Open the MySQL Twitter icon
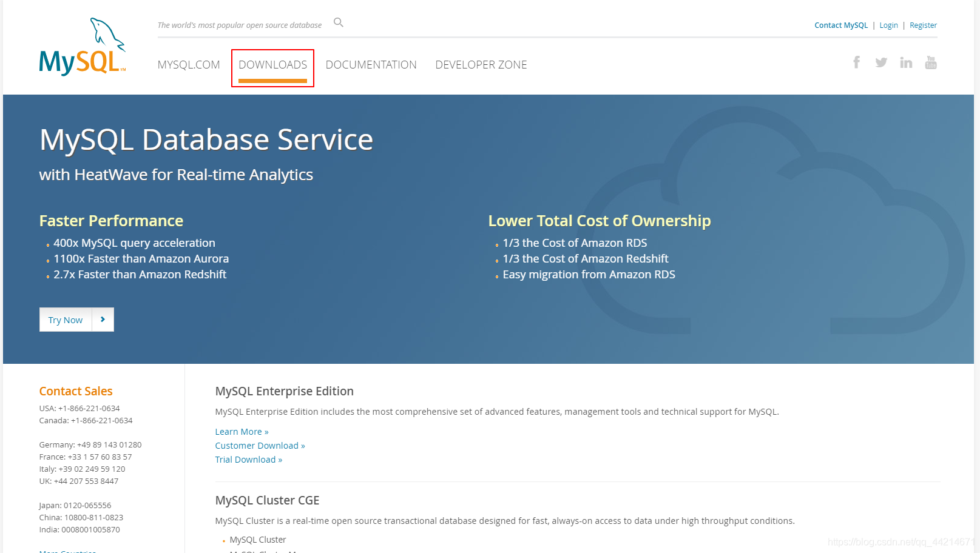The height and width of the screenshot is (553, 980). [x=881, y=62]
